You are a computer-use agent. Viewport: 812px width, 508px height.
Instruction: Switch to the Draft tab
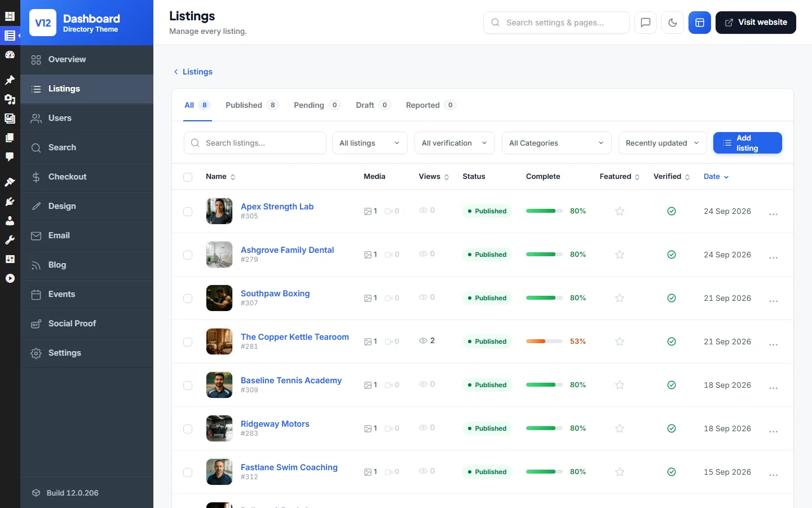tap(373, 105)
